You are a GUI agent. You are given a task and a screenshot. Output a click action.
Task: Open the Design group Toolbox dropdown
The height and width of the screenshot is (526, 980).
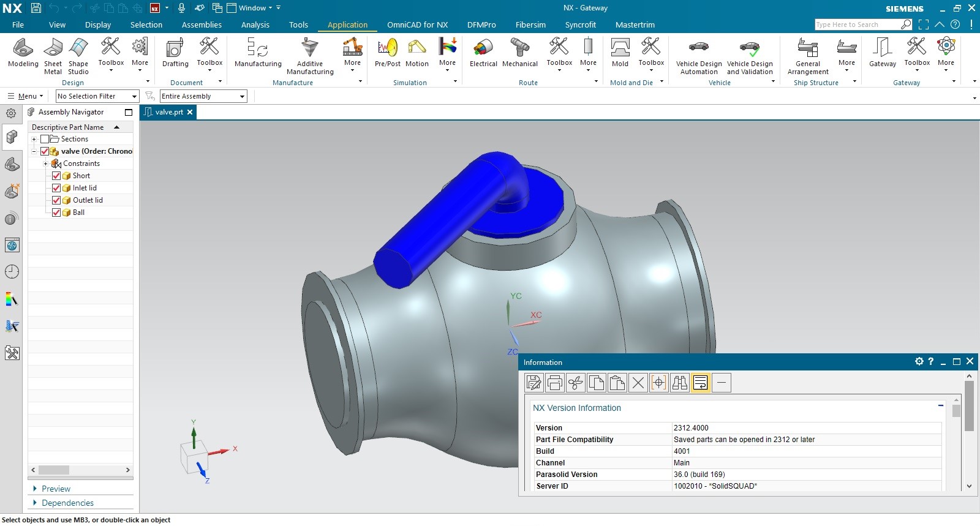pos(111,55)
